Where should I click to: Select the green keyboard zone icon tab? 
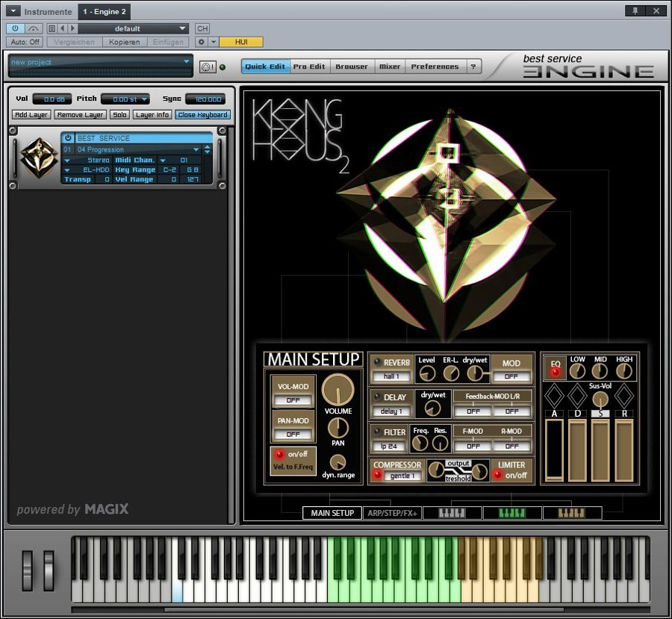[512, 513]
